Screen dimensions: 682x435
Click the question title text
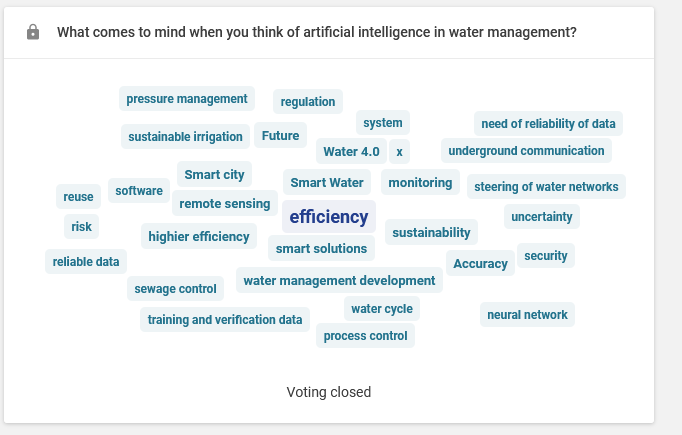click(316, 32)
